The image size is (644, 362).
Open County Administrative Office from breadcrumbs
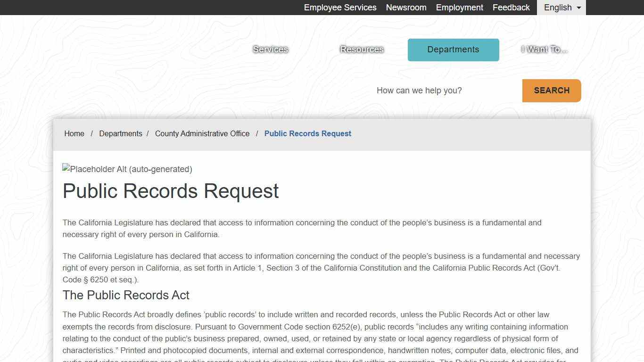(x=202, y=133)
